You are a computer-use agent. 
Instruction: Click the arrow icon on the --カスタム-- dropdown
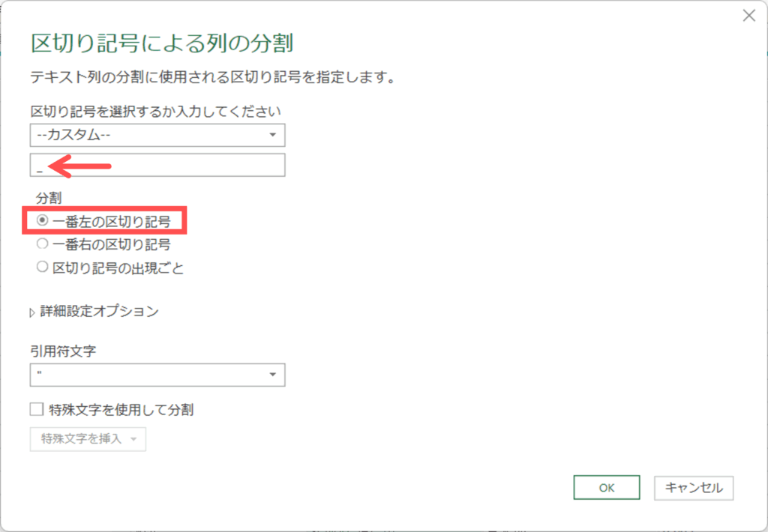click(271, 136)
